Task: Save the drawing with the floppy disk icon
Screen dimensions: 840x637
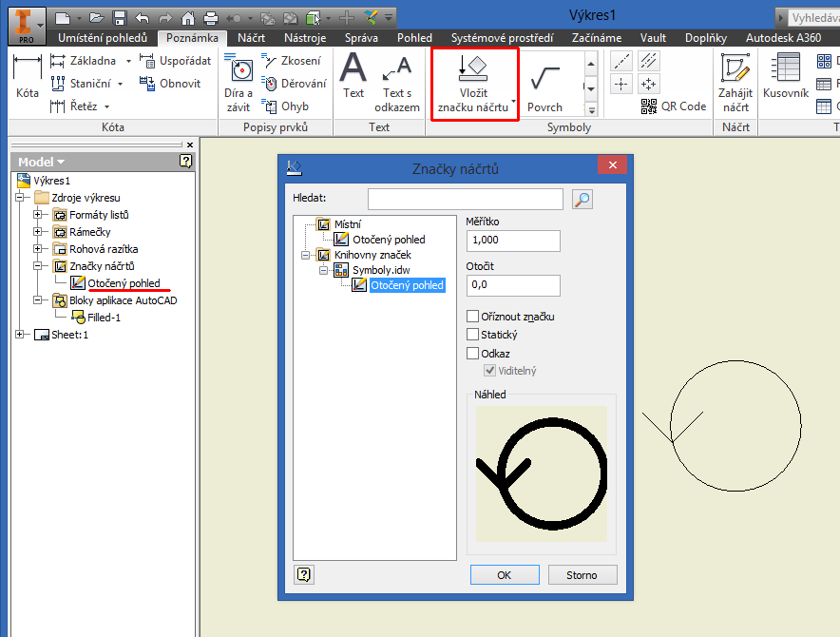Action: pyautogui.click(x=120, y=18)
